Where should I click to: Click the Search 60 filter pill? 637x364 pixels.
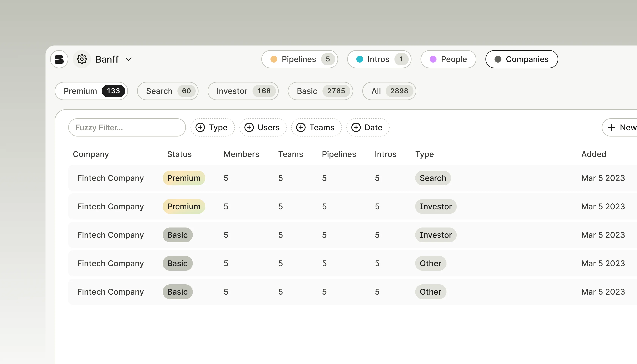(x=168, y=91)
